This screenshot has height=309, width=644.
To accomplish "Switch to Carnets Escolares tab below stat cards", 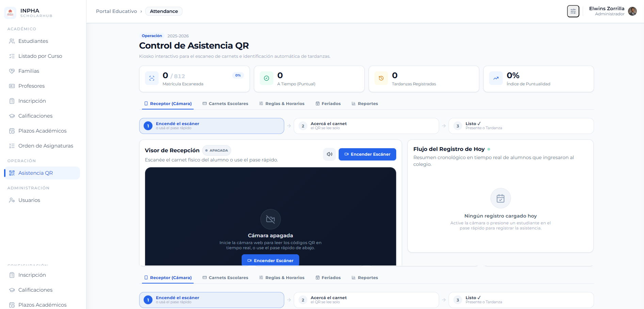I will click(x=225, y=104).
